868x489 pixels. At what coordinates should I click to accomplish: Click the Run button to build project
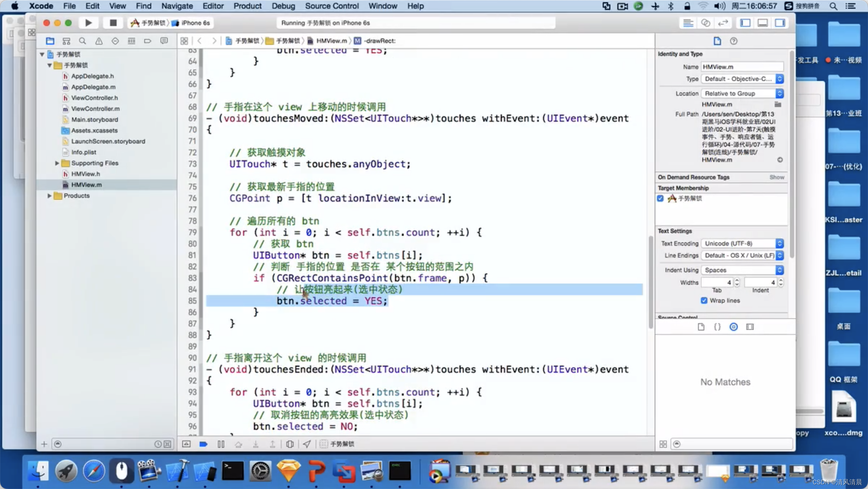click(x=88, y=22)
